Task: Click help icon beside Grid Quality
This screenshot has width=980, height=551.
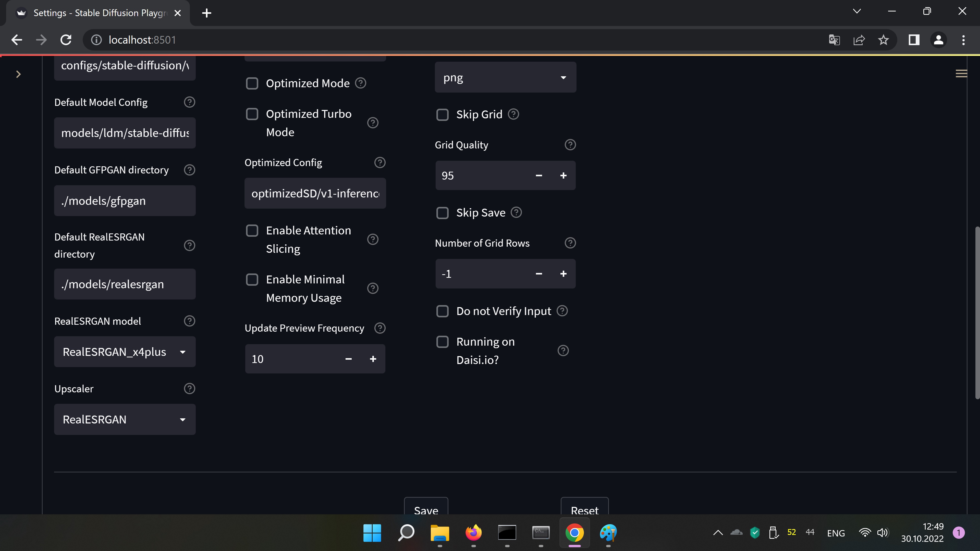Action: pyautogui.click(x=570, y=144)
